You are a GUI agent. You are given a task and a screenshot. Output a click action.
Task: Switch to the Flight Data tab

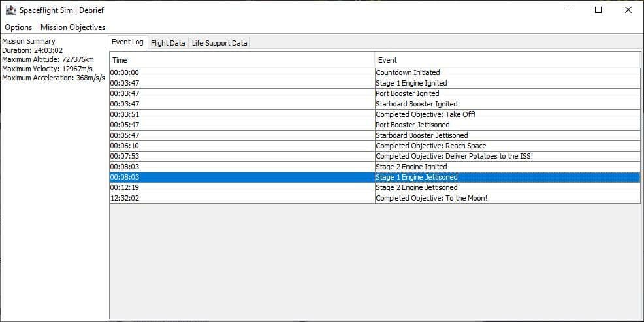168,42
